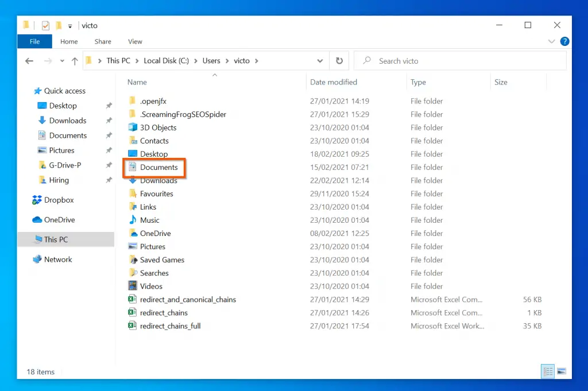The height and width of the screenshot is (391, 588).
Task: Expand the ribbon chevron
Action: (551, 41)
